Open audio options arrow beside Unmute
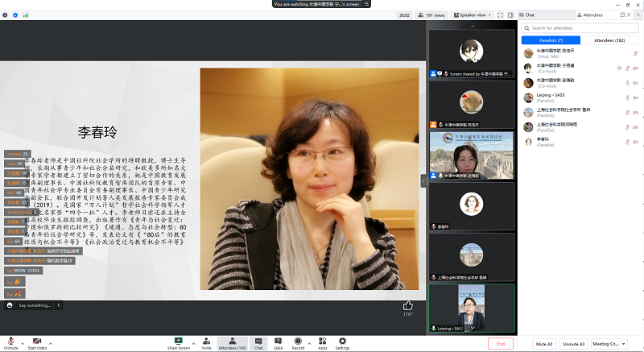644x352 pixels. click(x=23, y=343)
